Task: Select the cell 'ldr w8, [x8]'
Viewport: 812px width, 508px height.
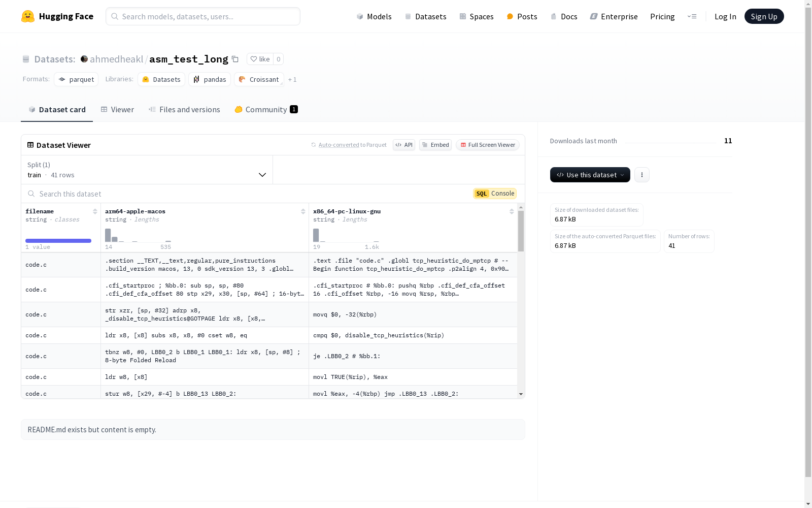Action: click(205, 377)
